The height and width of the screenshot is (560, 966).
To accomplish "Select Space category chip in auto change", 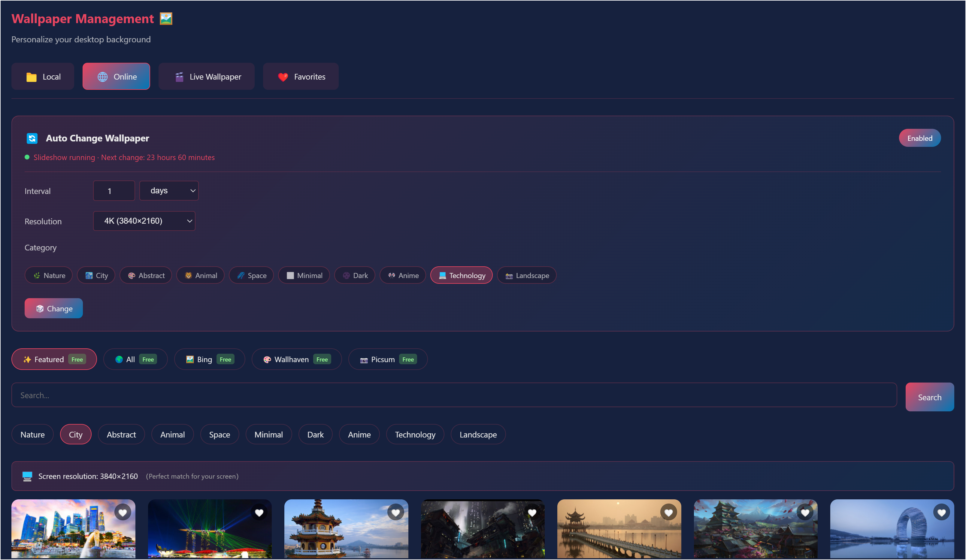I will tap(251, 275).
